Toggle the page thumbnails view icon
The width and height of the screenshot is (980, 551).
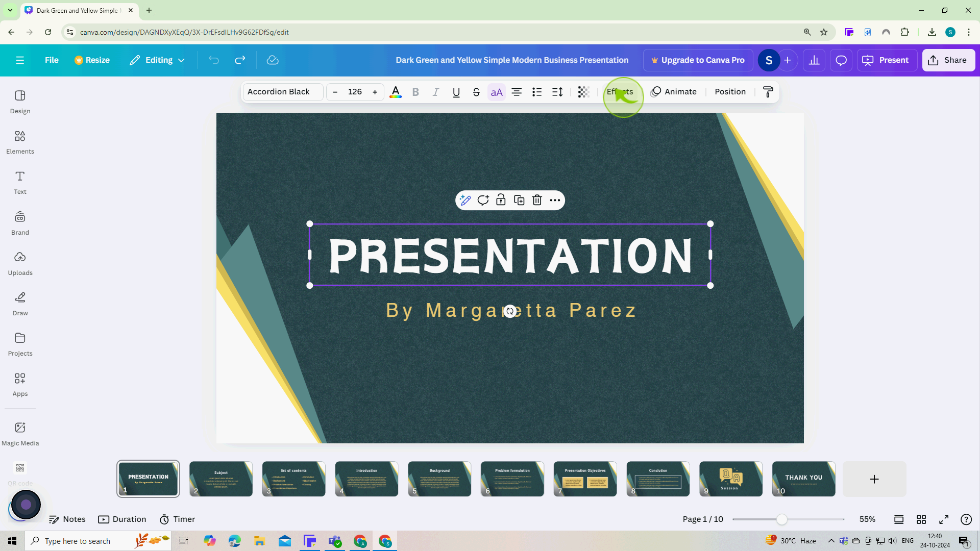click(899, 519)
